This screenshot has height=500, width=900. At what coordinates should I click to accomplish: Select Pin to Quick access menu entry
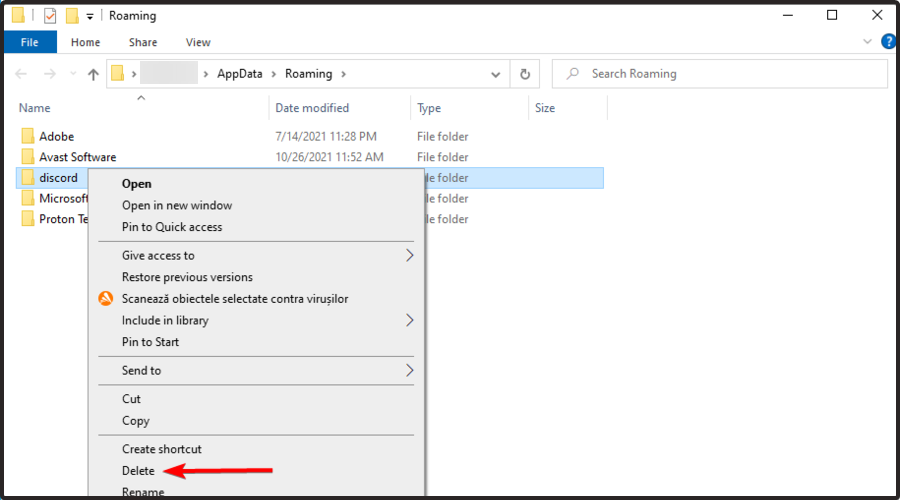click(172, 227)
